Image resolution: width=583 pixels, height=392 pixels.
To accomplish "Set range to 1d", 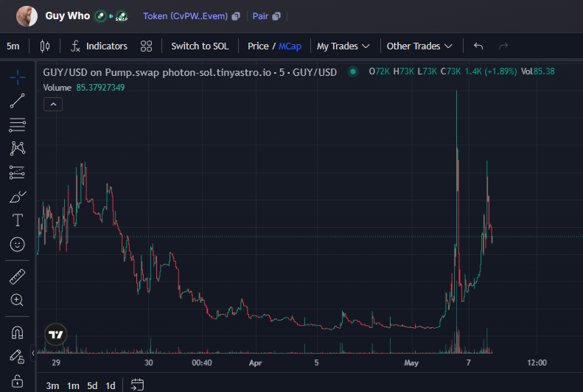I will [x=111, y=385].
